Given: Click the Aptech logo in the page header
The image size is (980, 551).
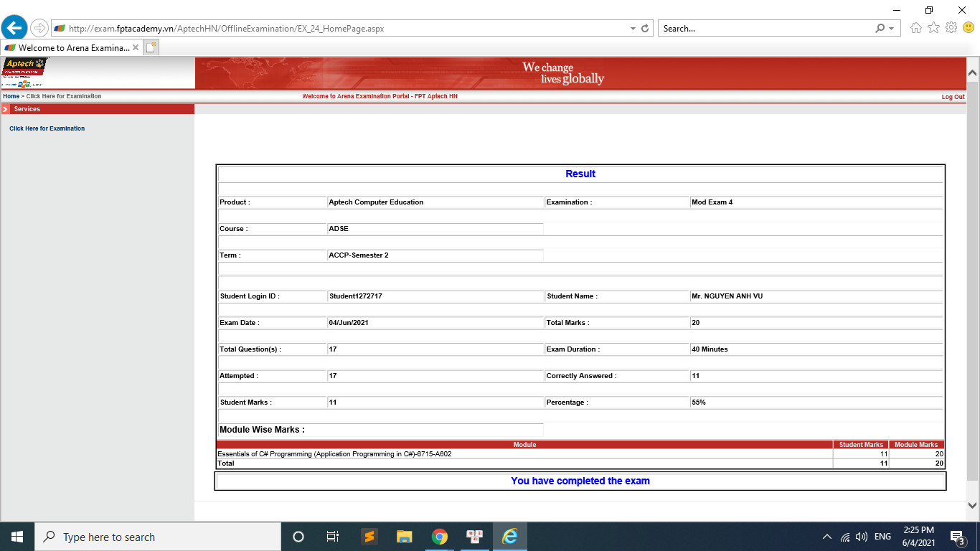Looking at the screenshot, I should [25, 74].
